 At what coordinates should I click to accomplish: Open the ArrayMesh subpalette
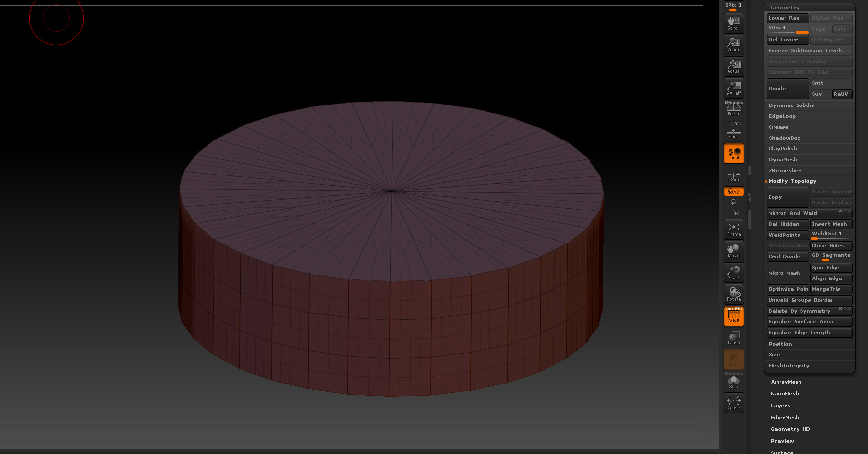(786, 382)
